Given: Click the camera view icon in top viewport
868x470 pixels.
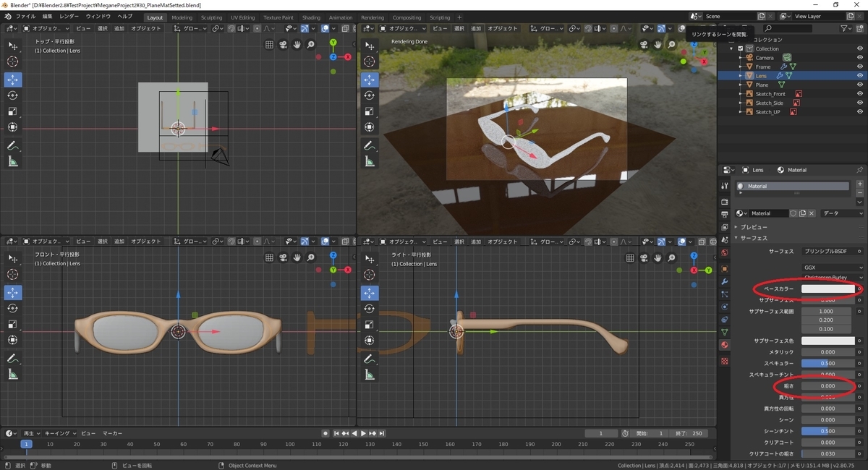Looking at the screenshot, I should (x=283, y=44).
